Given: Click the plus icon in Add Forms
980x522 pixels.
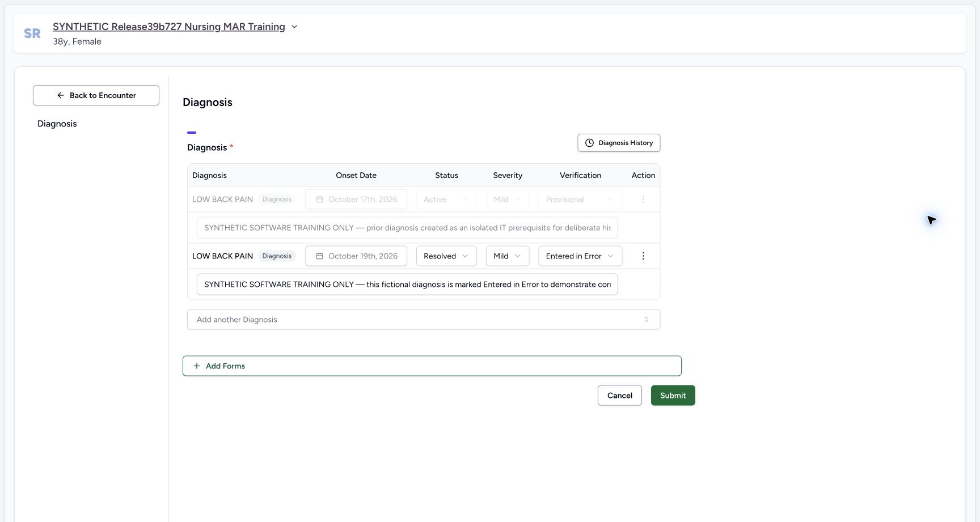Looking at the screenshot, I should tap(197, 366).
